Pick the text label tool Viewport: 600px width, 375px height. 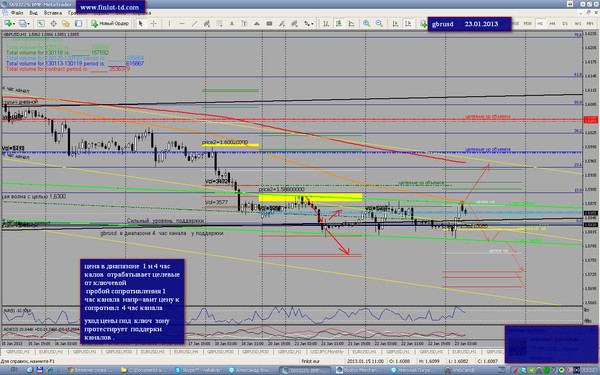pyautogui.click(x=232, y=24)
